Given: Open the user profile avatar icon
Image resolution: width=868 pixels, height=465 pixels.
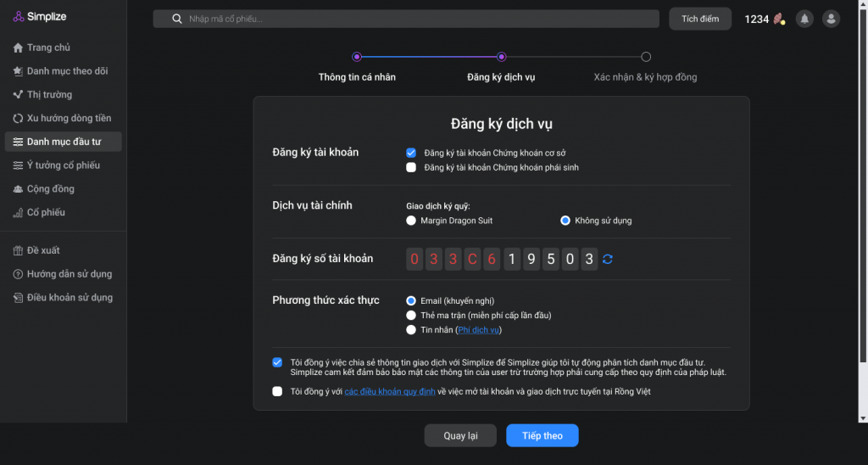Looking at the screenshot, I should [x=831, y=19].
